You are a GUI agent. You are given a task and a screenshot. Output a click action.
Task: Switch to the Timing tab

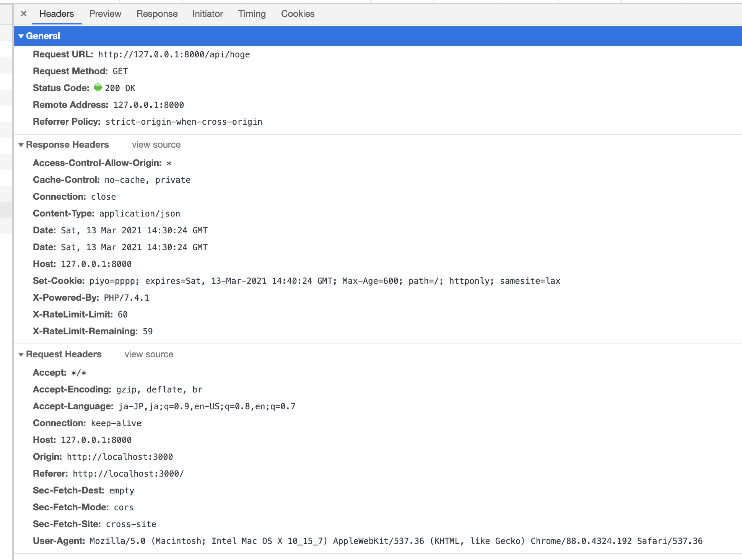coord(252,14)
